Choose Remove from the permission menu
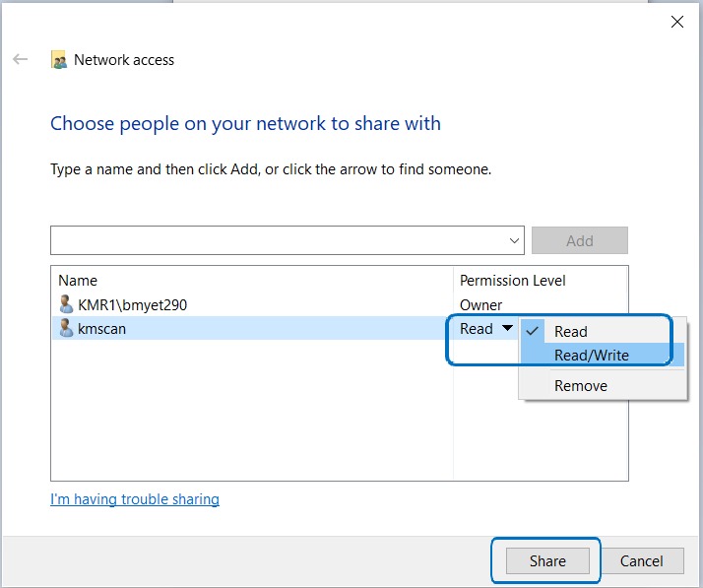Screen dimensions: 703x588 pyautogui.click(x=580, y=386)
